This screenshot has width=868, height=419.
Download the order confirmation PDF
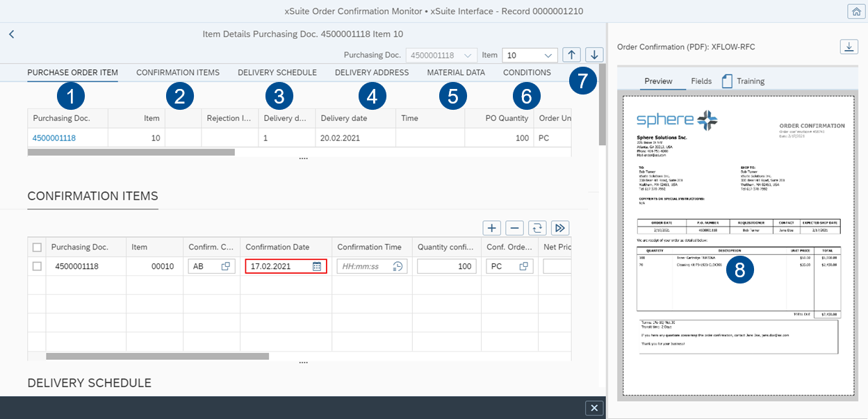(x=849, y=47)
